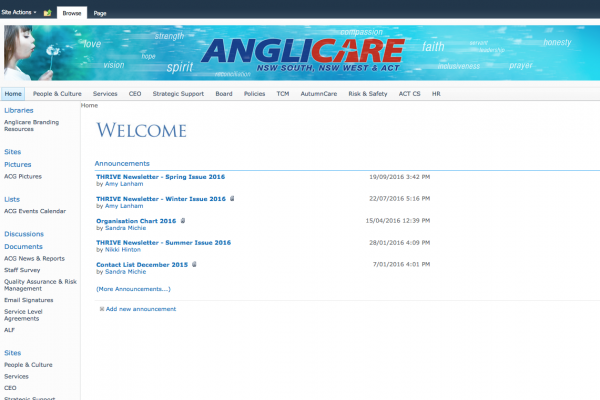The width and height of the screenshot is (600, 400).
Task: Click the Anglicare banner logo
Action: click(302, 55)
